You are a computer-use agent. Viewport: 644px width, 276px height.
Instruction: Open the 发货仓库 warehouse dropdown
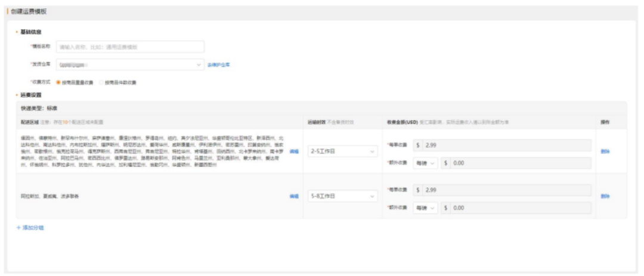[x=130, y=64]
